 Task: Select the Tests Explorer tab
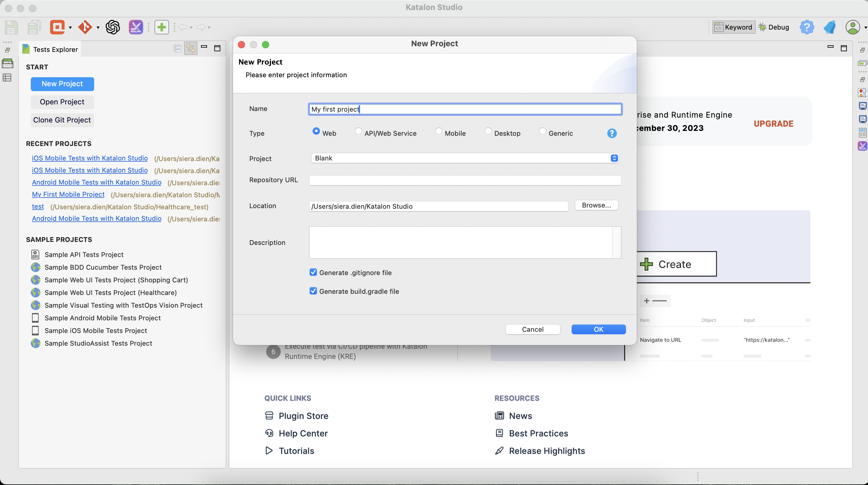(50, 49)
